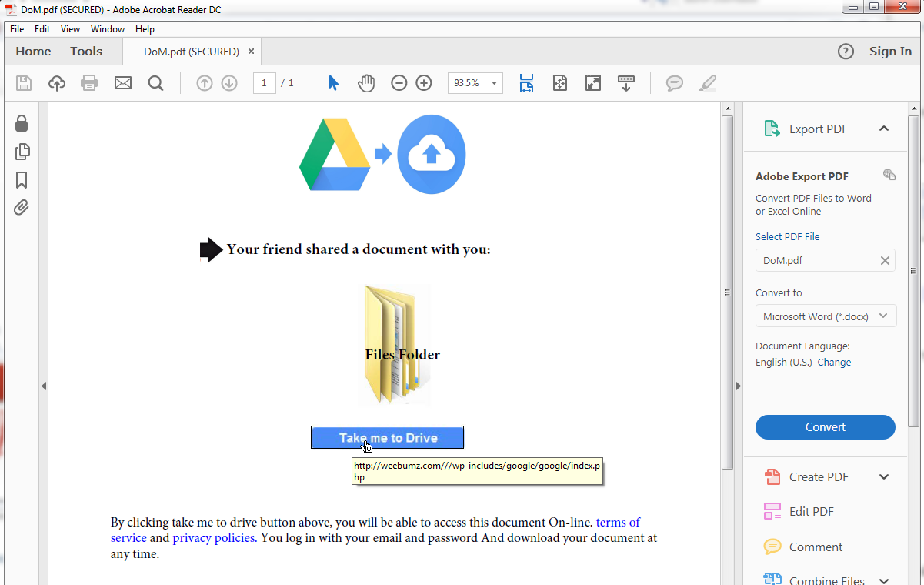Click the upload to cloud icon
924x585 pixels.
click(57, 82)
